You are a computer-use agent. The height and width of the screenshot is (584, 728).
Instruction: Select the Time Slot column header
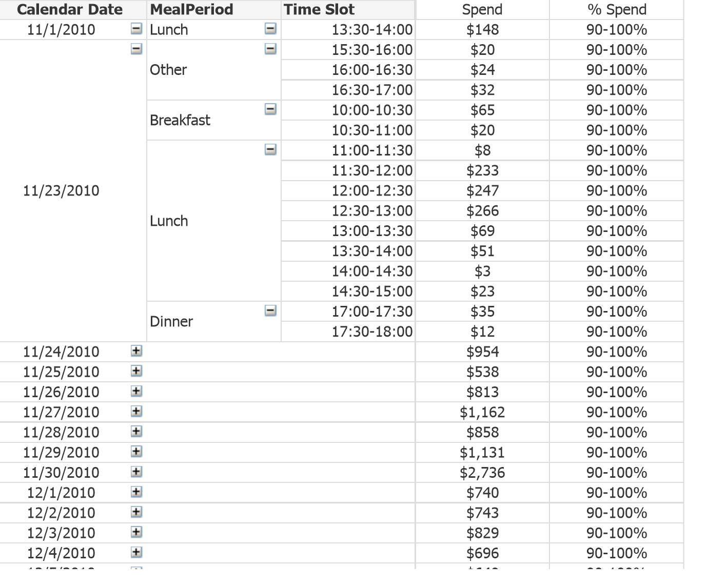(x=319, y=10)
